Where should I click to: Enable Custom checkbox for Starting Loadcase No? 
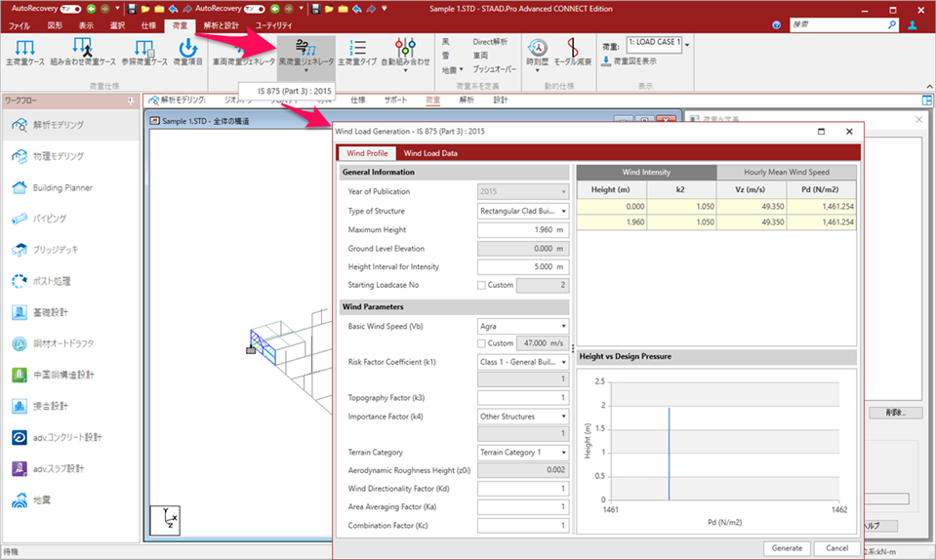coord(481,285)
